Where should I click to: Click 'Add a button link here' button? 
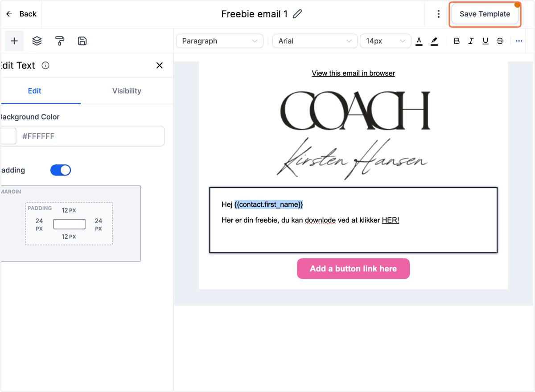coord(353,269)
